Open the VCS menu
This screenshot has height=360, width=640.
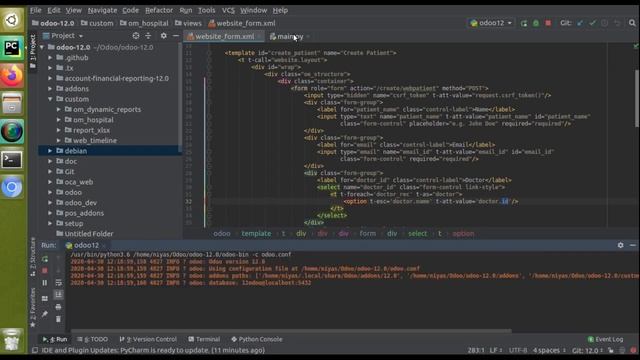coord(228,10)
